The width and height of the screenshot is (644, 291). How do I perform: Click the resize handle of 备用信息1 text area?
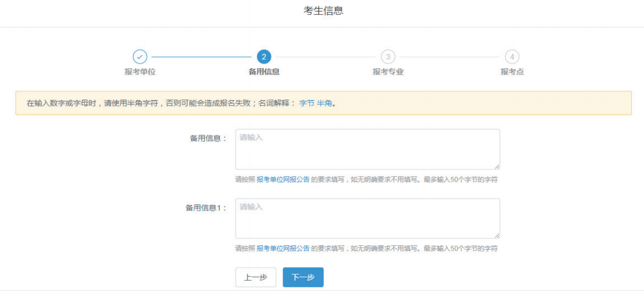[x=497, y=235]
